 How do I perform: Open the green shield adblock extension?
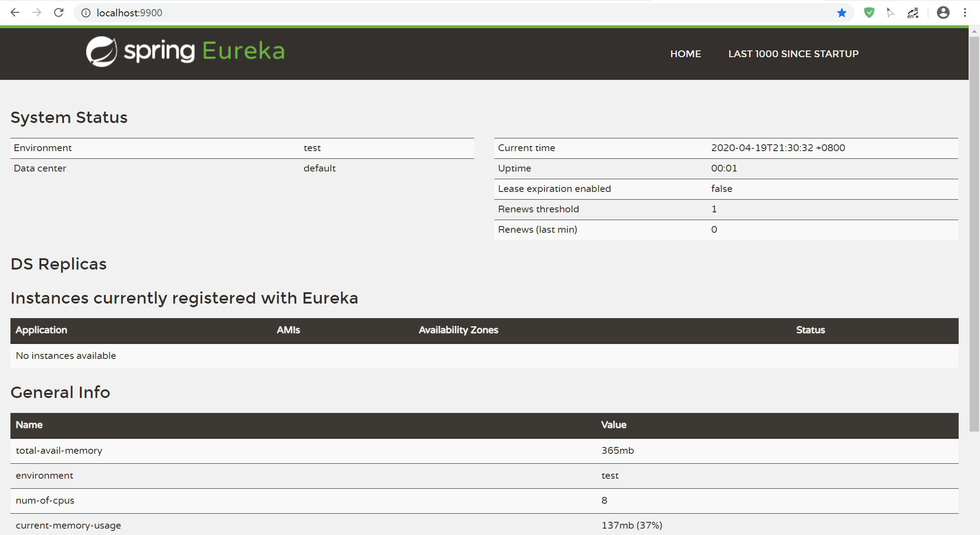coord(869,13)
